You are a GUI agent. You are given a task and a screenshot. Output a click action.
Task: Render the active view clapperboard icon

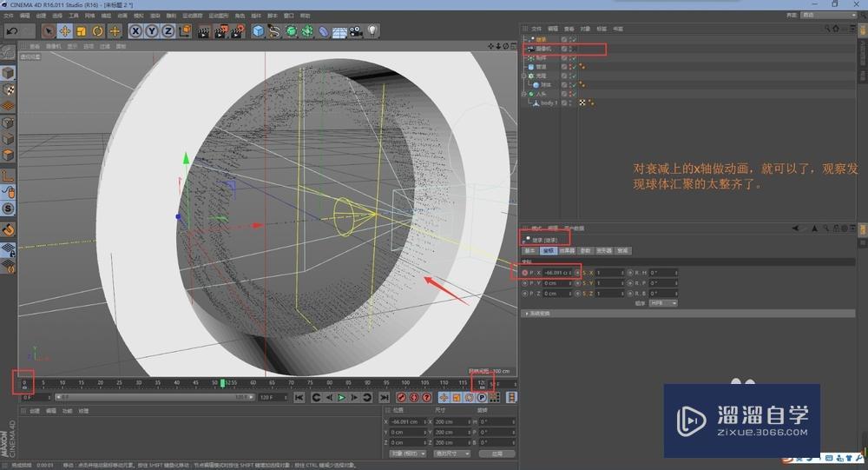click(x=203, y=31)
